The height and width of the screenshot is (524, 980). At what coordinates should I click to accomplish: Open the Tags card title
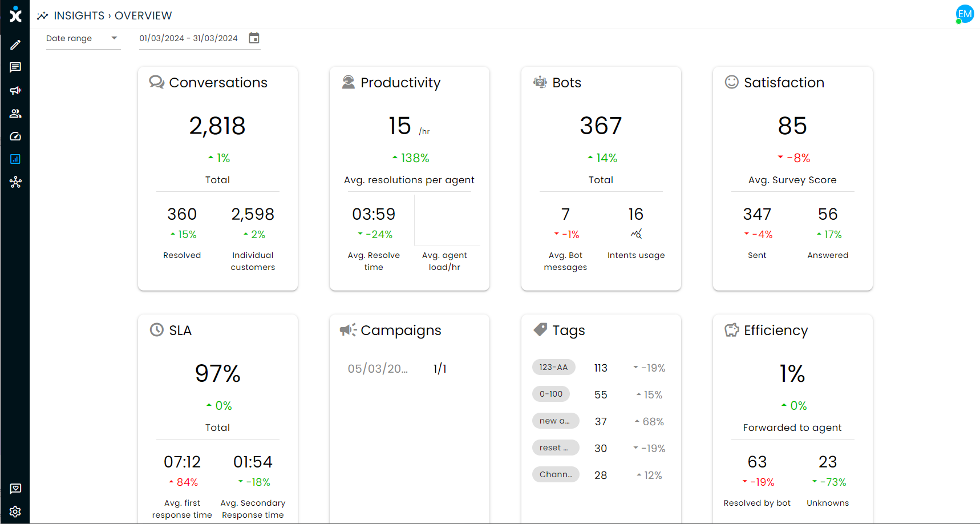(x=569, y=330)
